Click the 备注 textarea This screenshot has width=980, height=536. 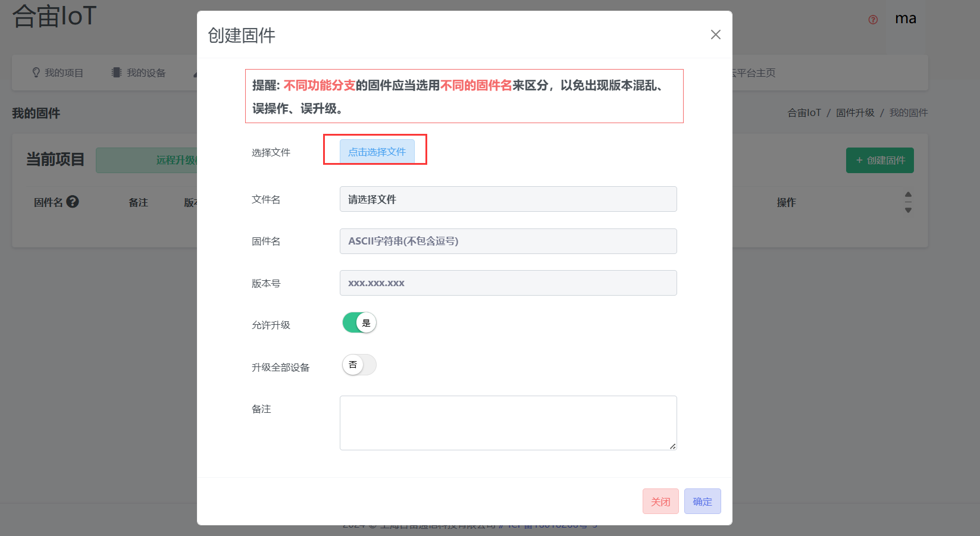[x=508, y=423]
